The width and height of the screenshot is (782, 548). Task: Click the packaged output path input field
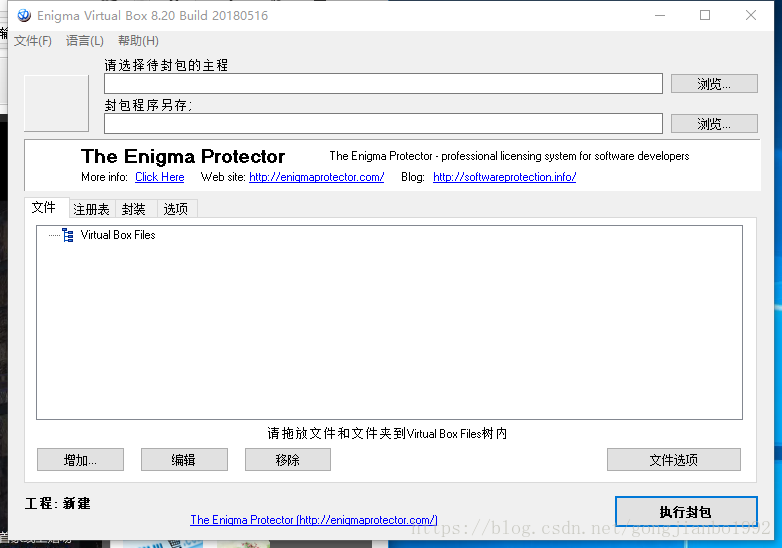pyautogui.click(x=383, y=124)
